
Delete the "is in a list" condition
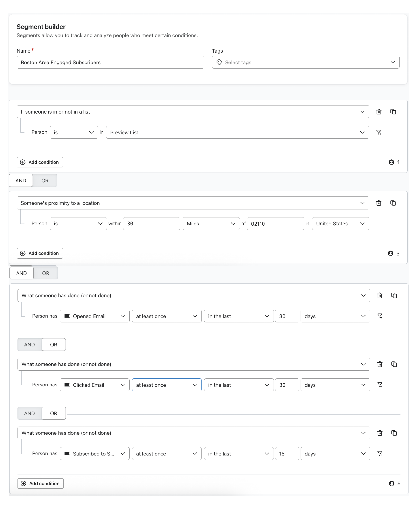[x=379, y=112]
